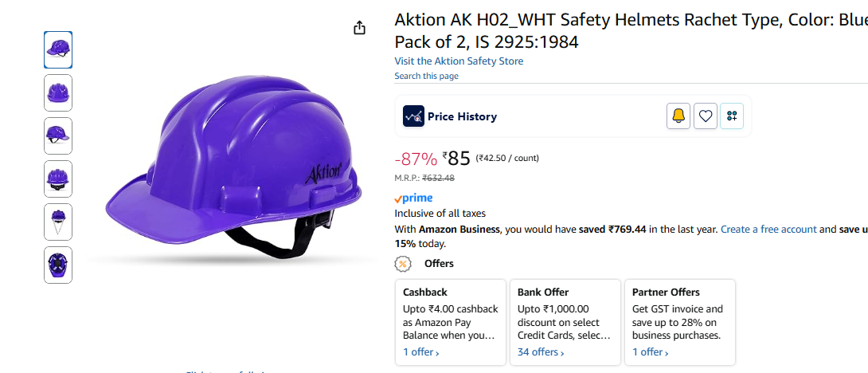Select the second helmet front-view thumbnail

click(58, 92)
